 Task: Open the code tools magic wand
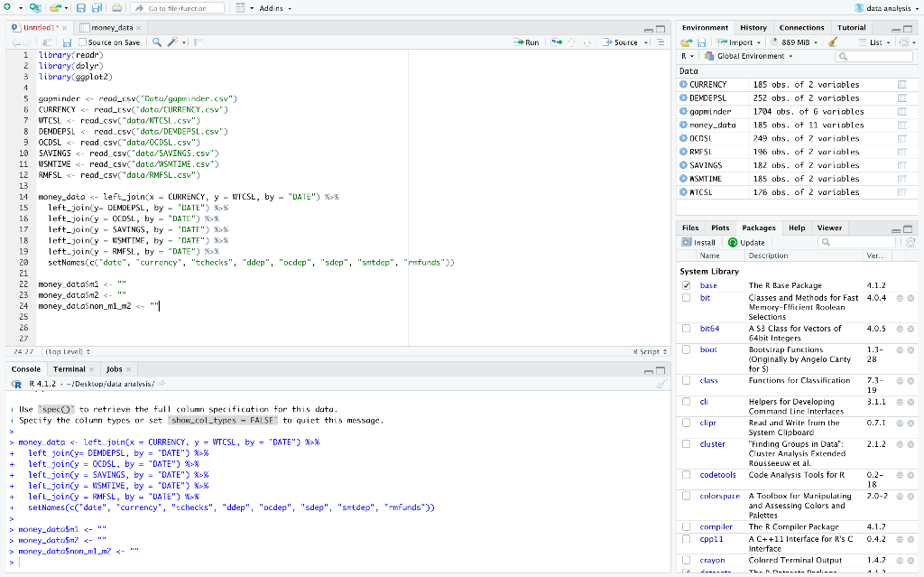point(174,42)
